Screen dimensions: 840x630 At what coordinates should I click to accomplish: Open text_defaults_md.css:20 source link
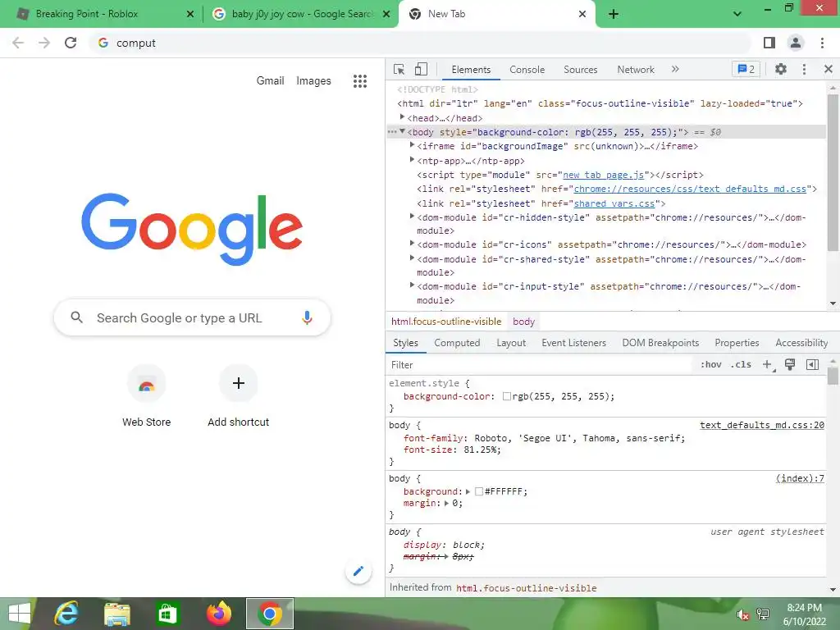(x=762, y=426)
